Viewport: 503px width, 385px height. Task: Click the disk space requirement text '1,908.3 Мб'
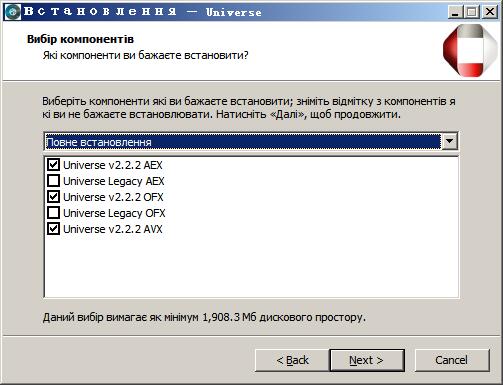point(229,317)
